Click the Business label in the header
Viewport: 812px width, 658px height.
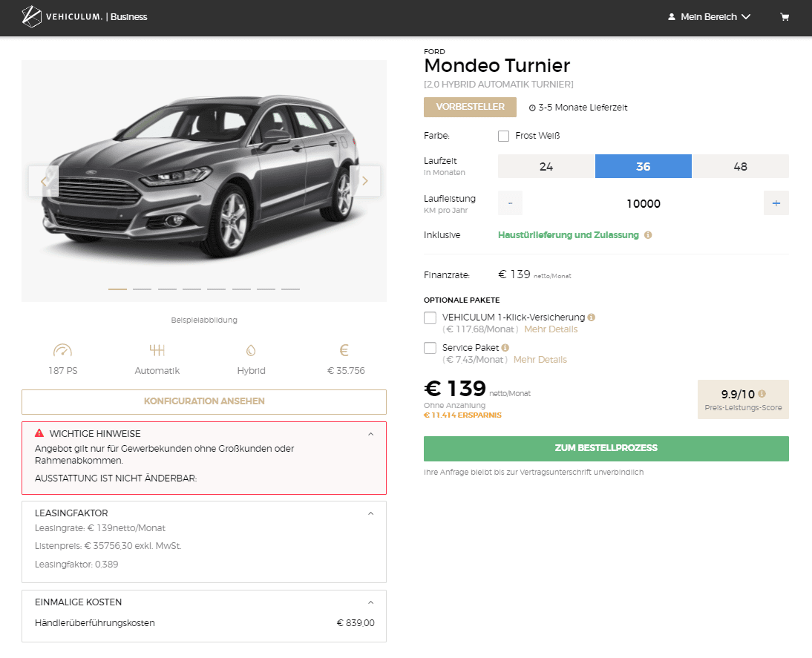(129, 17)
